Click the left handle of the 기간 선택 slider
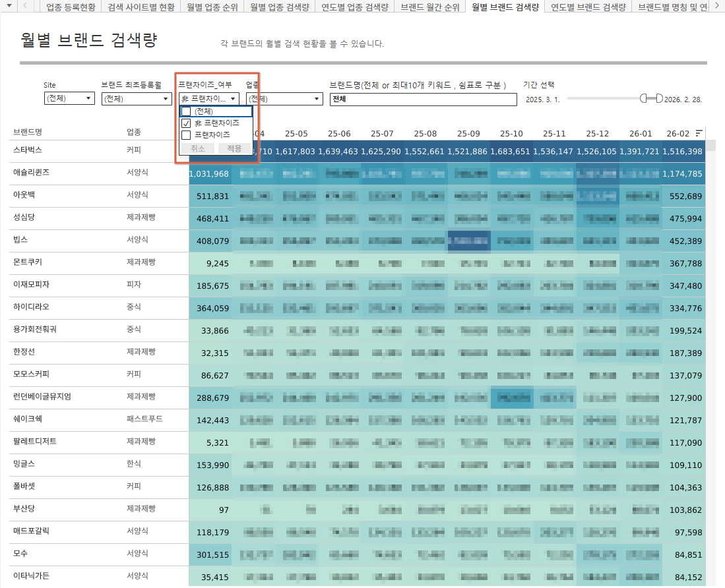This screenshot has width=725, height=588. click(644, 98)
